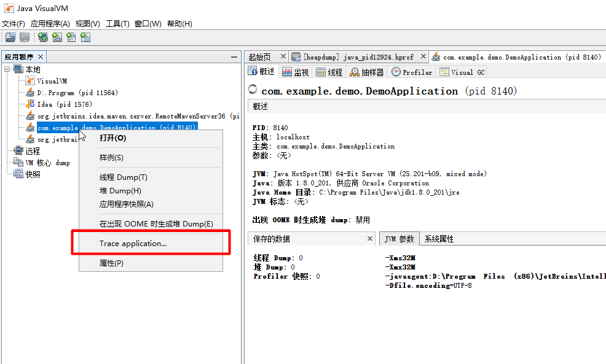
Task: Open the 窗口(W) menu
Action: 148,23
